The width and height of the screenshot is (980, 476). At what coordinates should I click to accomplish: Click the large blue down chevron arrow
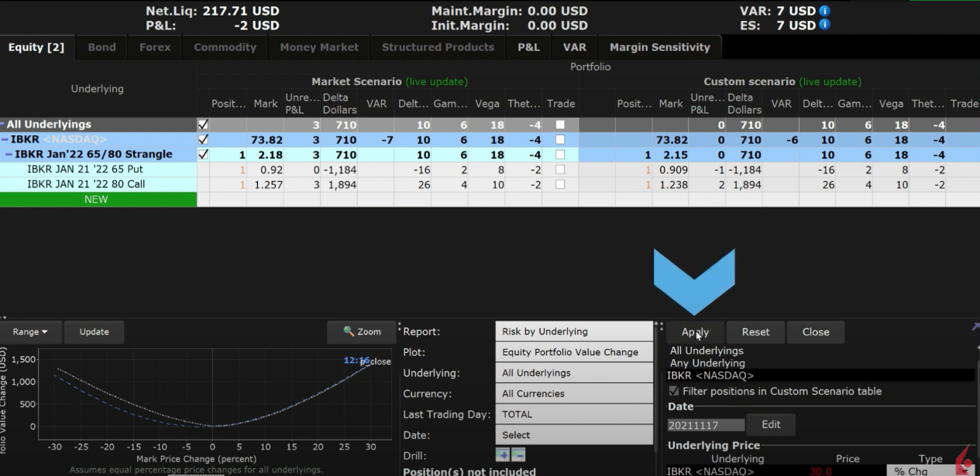[x=694, y=279]
